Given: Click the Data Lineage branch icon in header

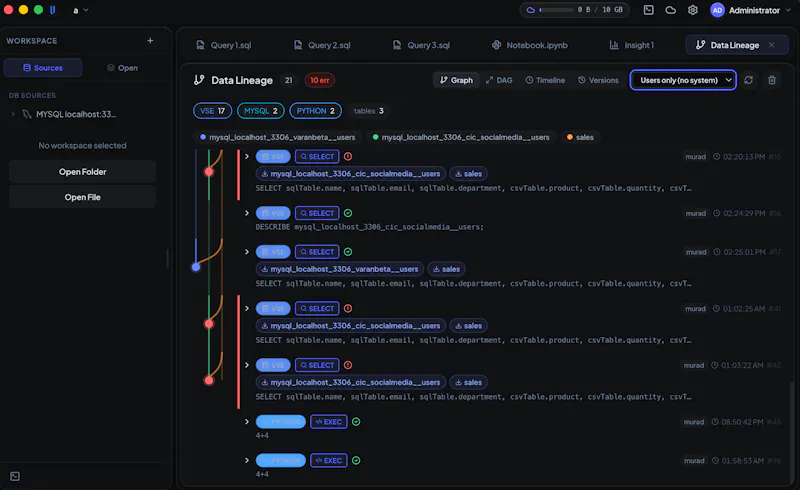Looking at the screenshot, I should click(x=199, y=80).
